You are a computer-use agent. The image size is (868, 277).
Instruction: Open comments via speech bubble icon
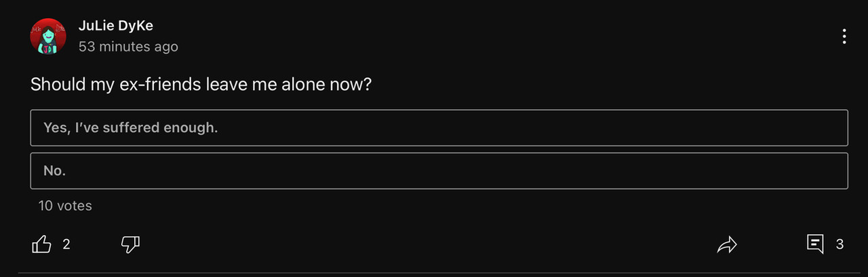pos(815,244)
